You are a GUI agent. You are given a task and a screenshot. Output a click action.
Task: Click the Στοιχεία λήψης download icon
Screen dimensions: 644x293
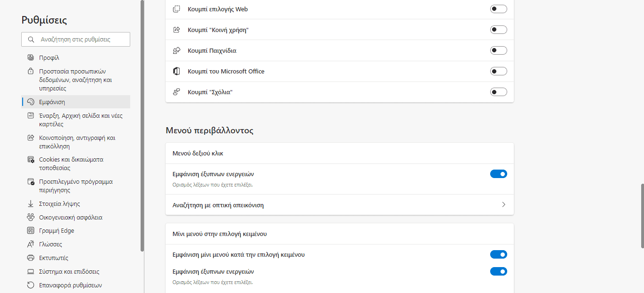coord(31,204)
